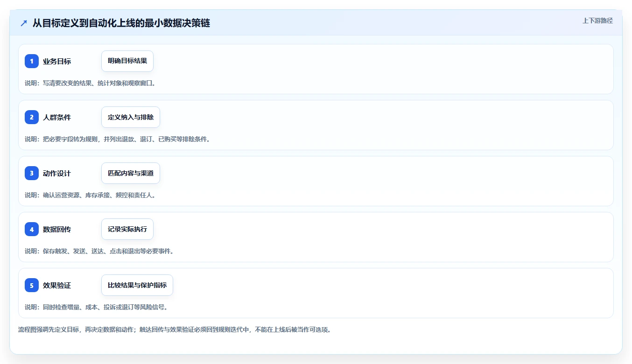The height and width of the screenshot is (364, 632).
Task: Select step number badge 3
Action: click(x=32, y=173)
